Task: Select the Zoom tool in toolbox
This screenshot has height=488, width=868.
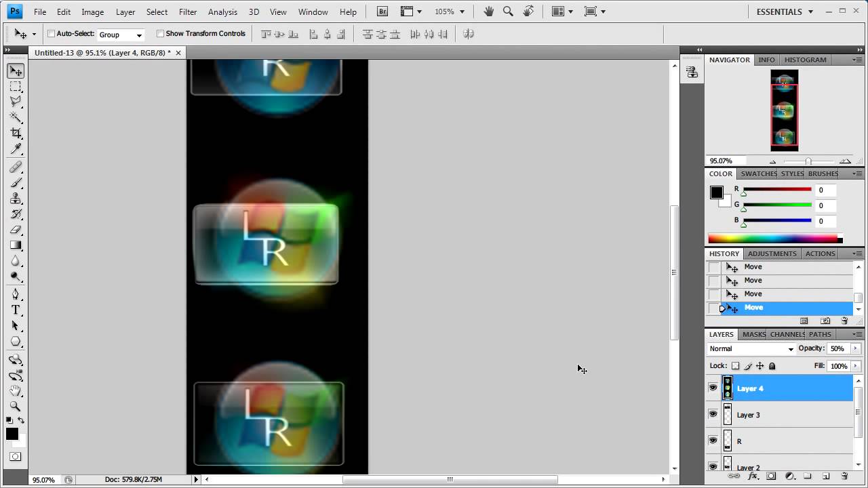Action: pyautogui.click(x=16, y=406)
